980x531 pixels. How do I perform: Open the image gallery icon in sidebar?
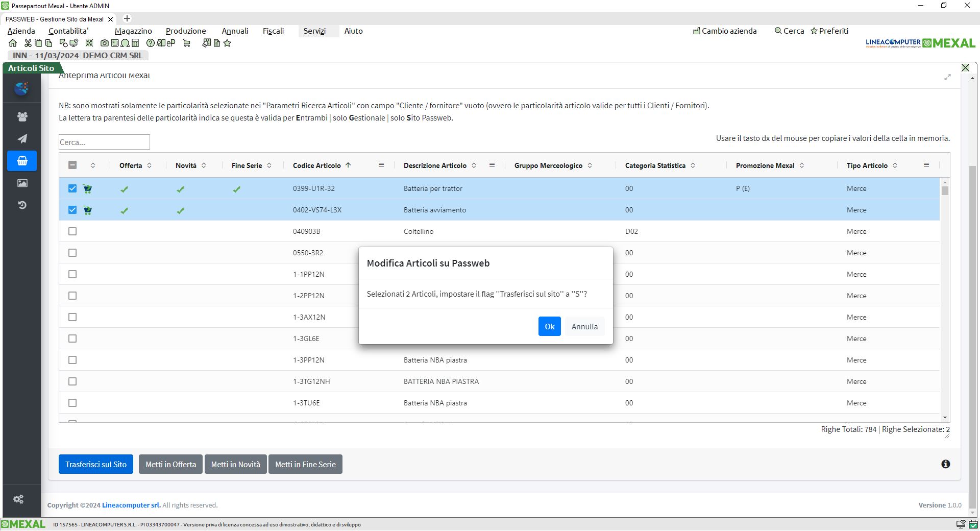pyautogui.click(x=22, y=183)
